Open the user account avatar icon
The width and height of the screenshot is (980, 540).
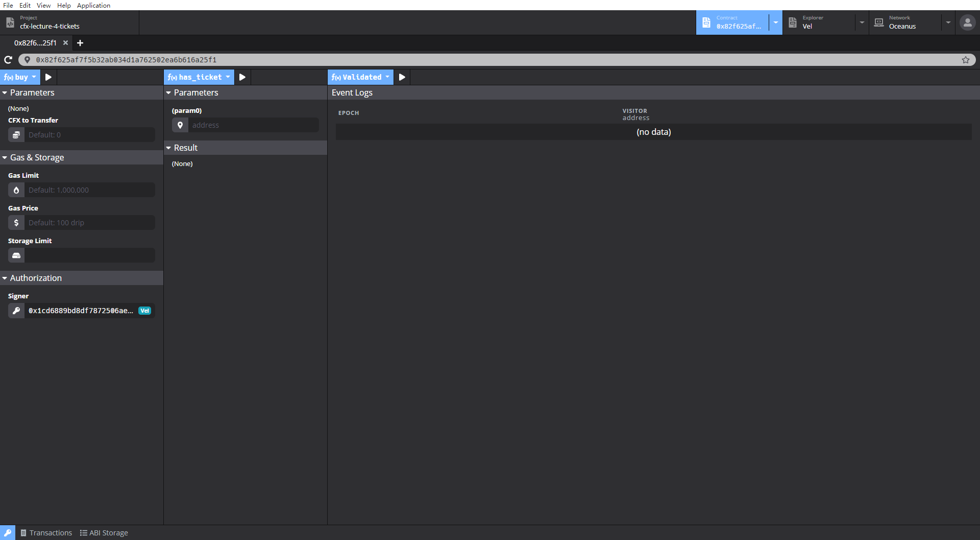[967, 22]
